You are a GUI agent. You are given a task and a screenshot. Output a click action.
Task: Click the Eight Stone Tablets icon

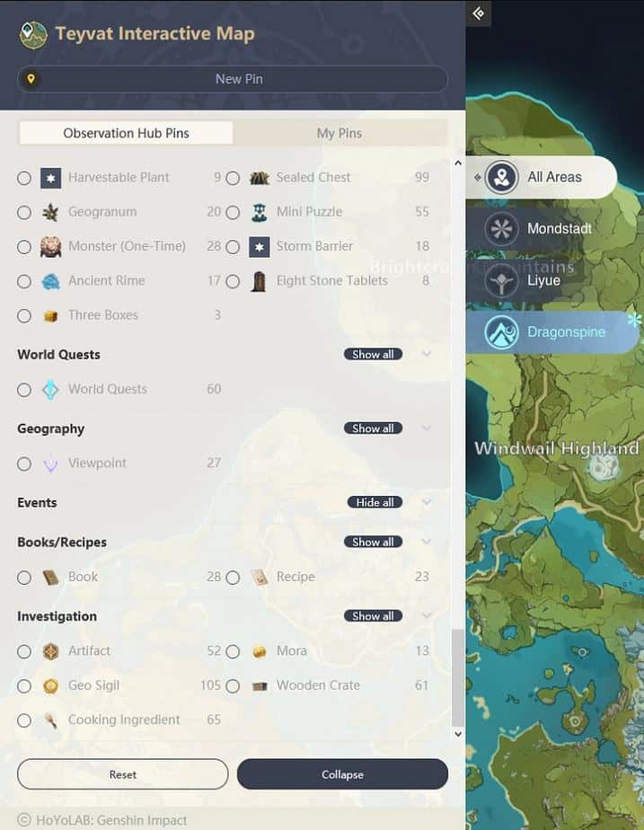pyautogui.click(x=259, y=281)
